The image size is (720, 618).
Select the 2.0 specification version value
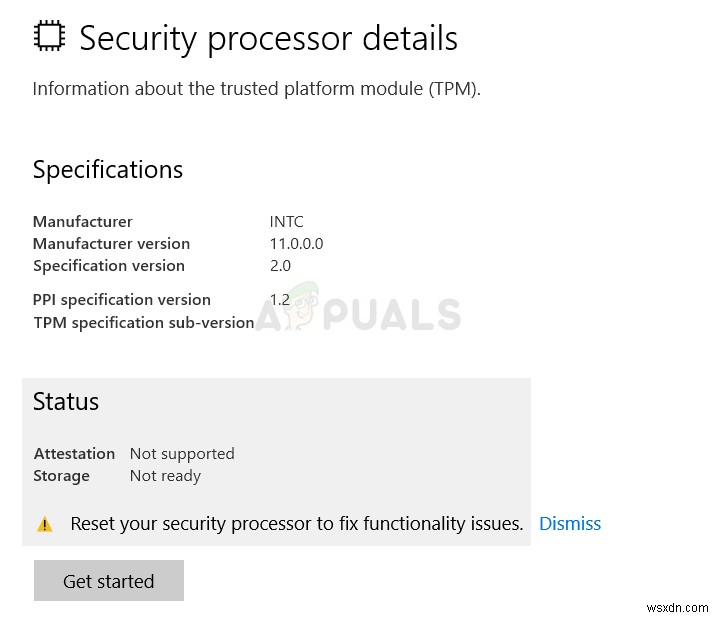[x=280, y=265]
